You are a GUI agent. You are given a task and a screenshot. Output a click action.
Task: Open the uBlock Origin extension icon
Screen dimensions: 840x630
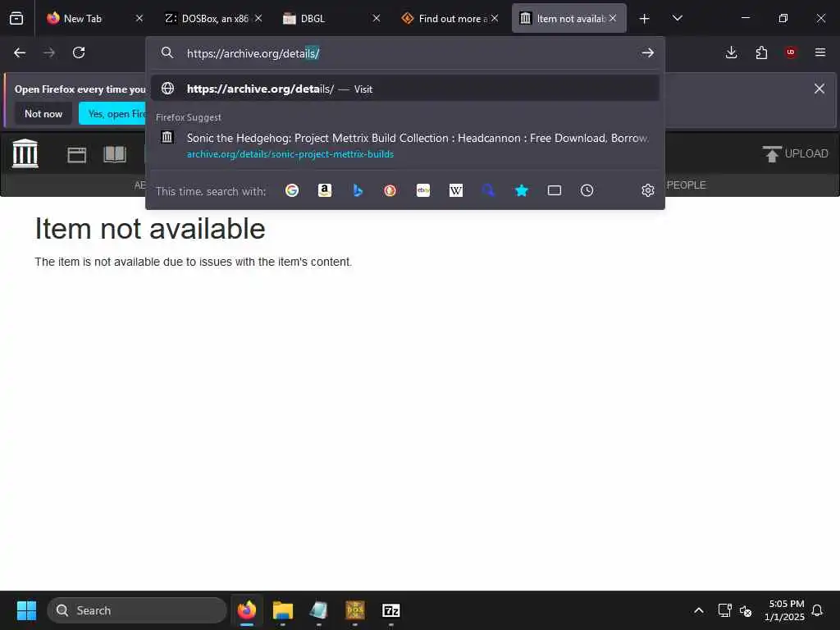pyautogui.click(x=791, y=52)
